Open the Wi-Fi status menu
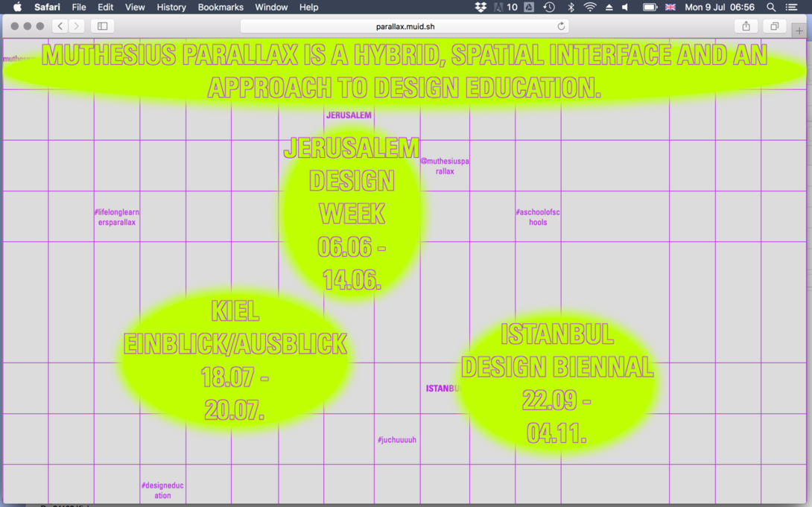 590,7
